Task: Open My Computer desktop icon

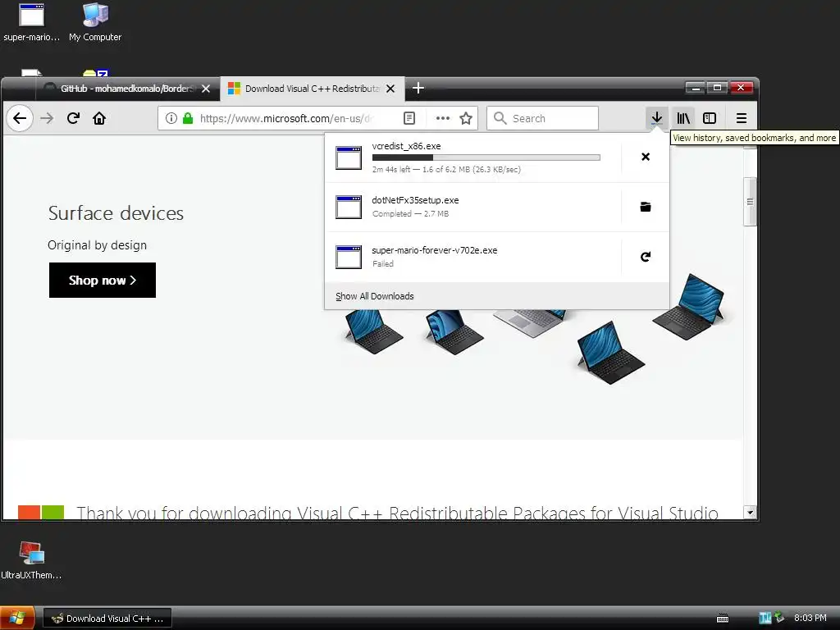Action: click(x=95, y=22)
